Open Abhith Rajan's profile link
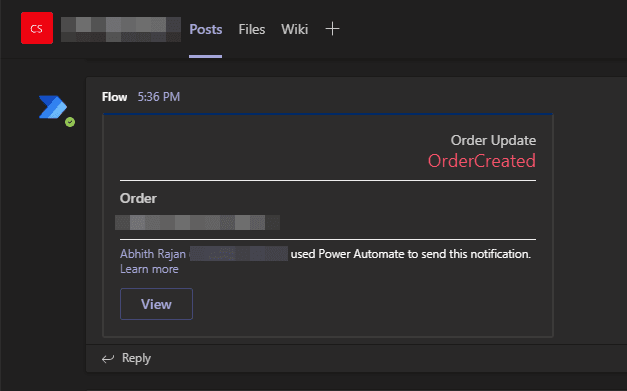Image resolution: width=627 pixels, height=391 pixels. (x=153, y=254)
